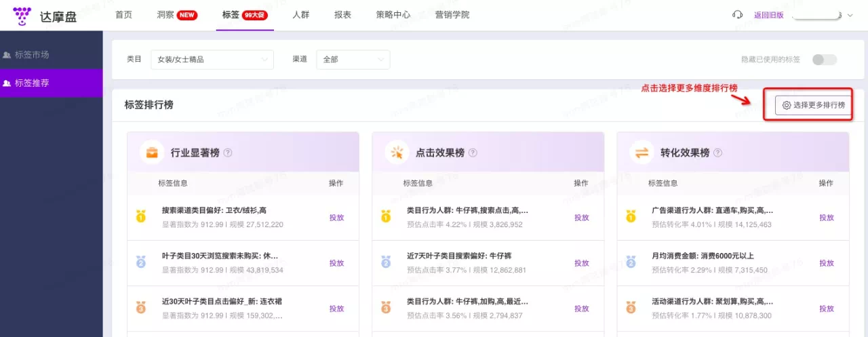Click the swap arrows icon of 转化效果榜

(642, 153)
